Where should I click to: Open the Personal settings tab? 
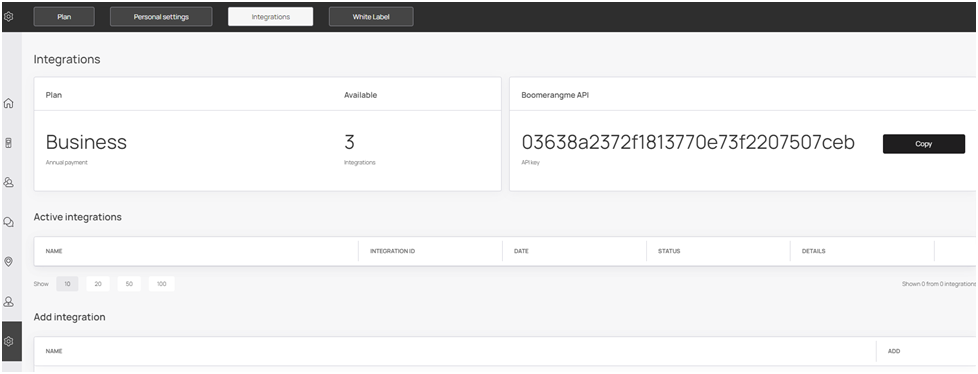161,17
